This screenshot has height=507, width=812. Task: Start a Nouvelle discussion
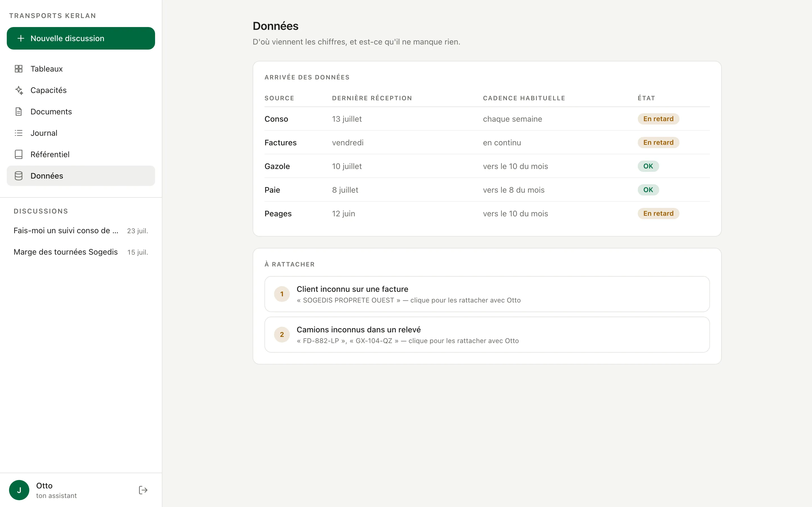click(81, 38)
